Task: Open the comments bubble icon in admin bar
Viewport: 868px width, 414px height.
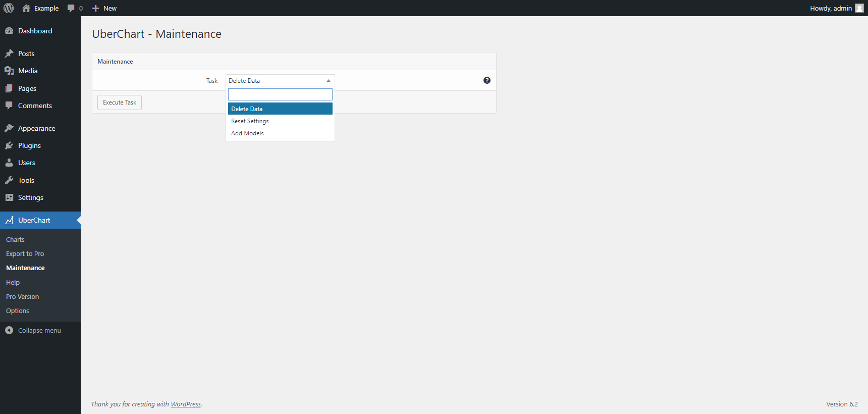Action: [71, 8]
